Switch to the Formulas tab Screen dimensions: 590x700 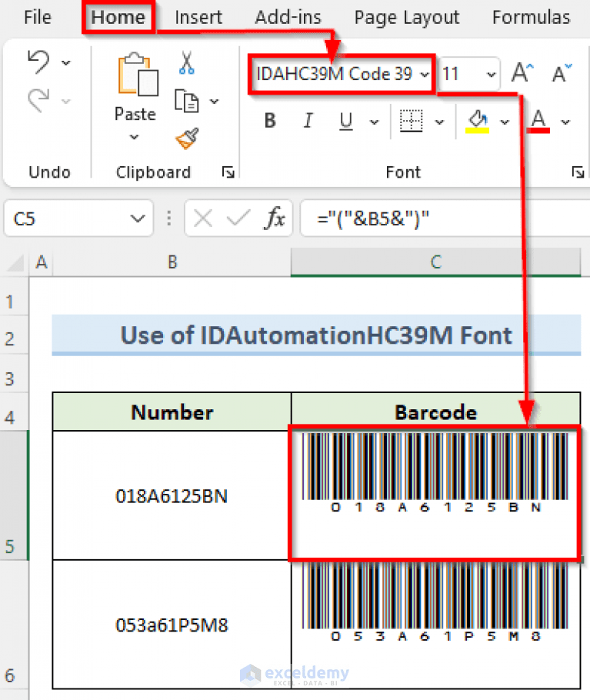(531, 17)
